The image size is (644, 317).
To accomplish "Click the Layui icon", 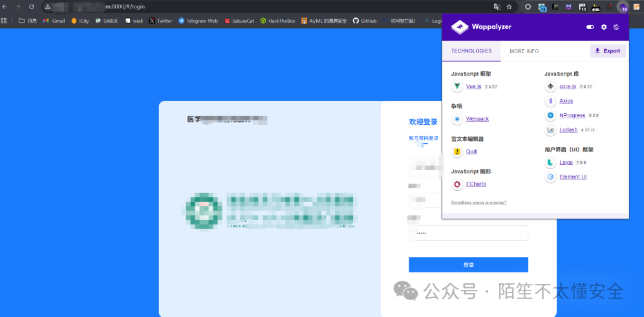I will click(550, 162).
